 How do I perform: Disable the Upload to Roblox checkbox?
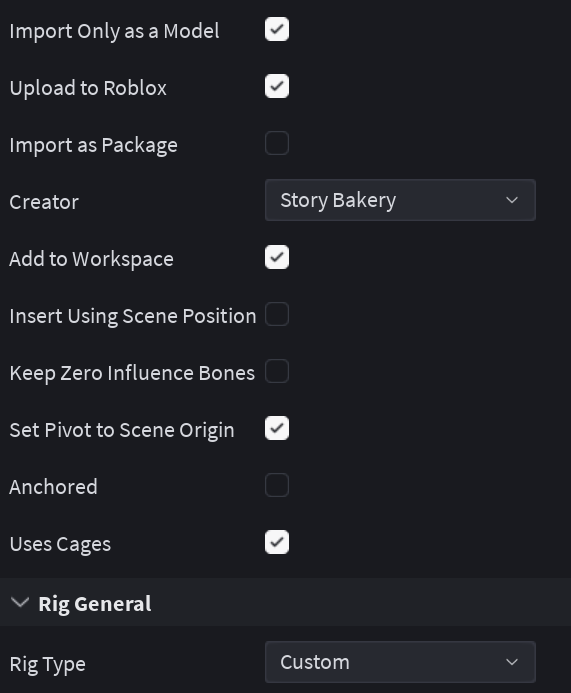pyautogui.click(x=277, y=86)
